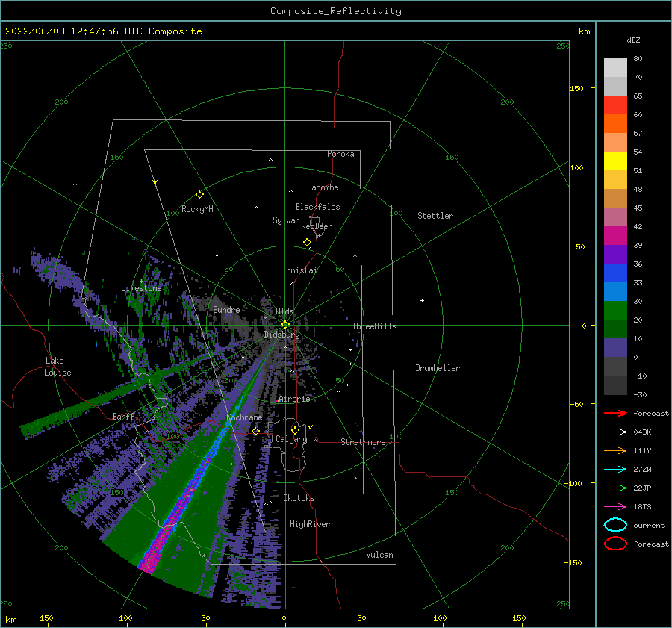Click the green 22JP arrow icon
The height and width of the screenshot is (628, 672).
click(615, 488)
